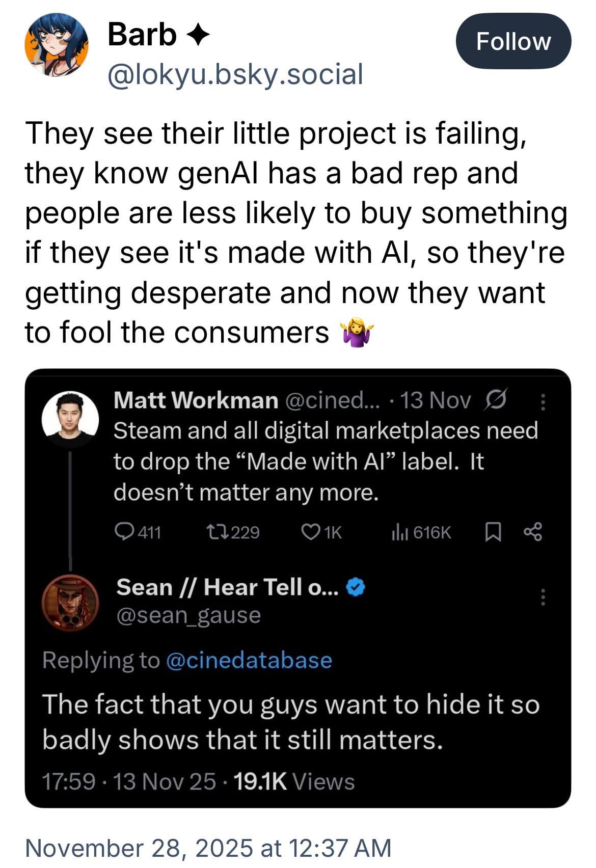Viewport: 596px width, 868px height.
Task: Click the slashed-circle icon beside 13 Nov
Action: click(497, 400)
